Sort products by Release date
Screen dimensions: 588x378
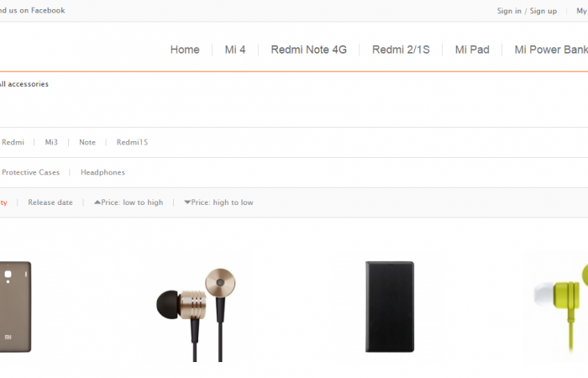[50, 202]
